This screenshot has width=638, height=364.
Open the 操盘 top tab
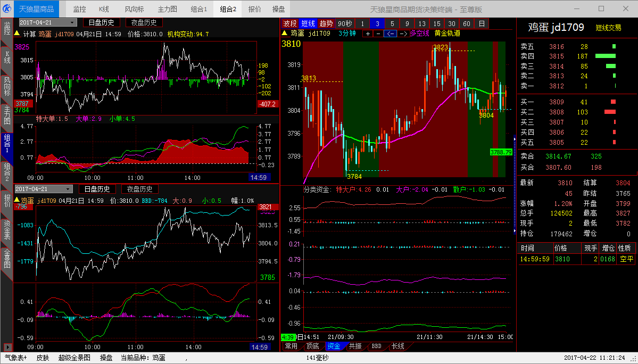[x=279, y=9]
